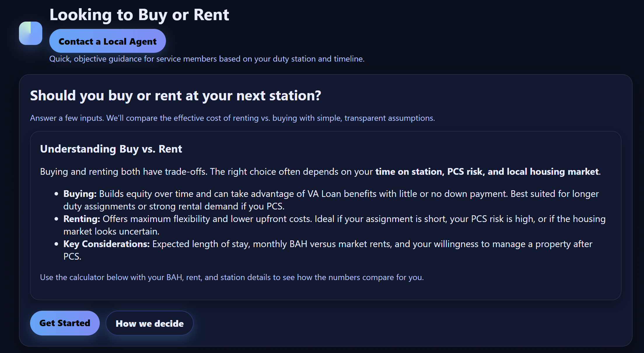Click the bullet dot beside Buying

tap(56, 194)
